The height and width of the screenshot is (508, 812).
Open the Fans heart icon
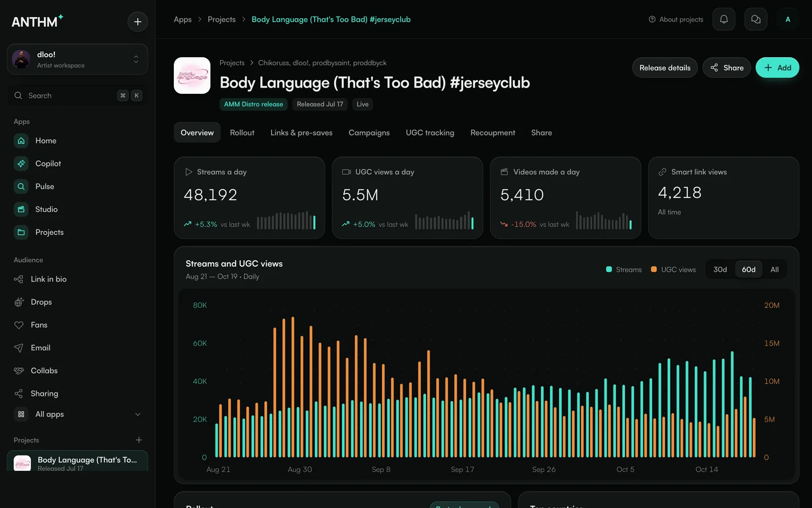[19, 325]
